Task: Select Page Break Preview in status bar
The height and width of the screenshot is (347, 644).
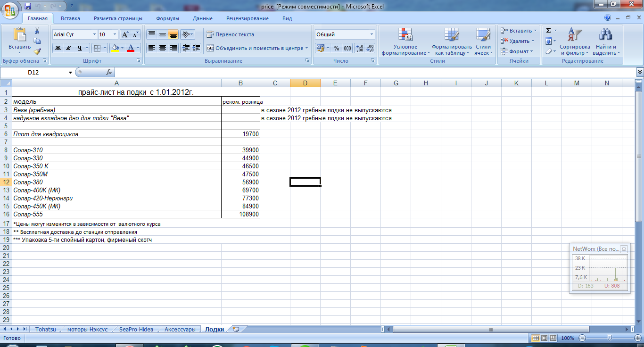Action: click(552, 338)
